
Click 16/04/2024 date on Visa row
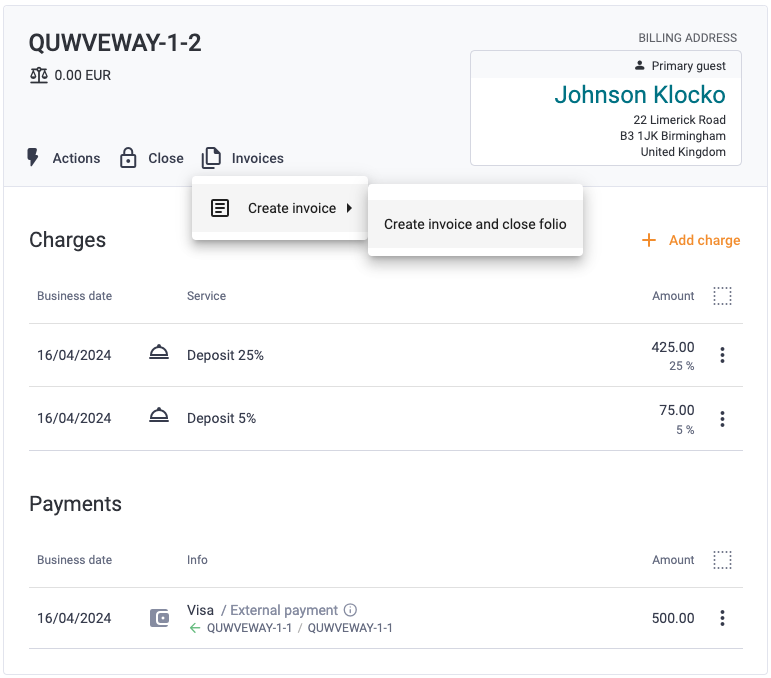click(x=74, y=618)
